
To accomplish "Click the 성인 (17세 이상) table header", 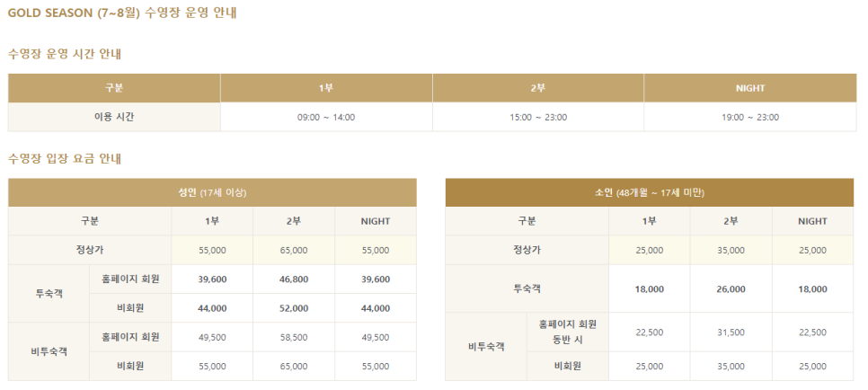I will pyautogui.click(x=212, y=192).
